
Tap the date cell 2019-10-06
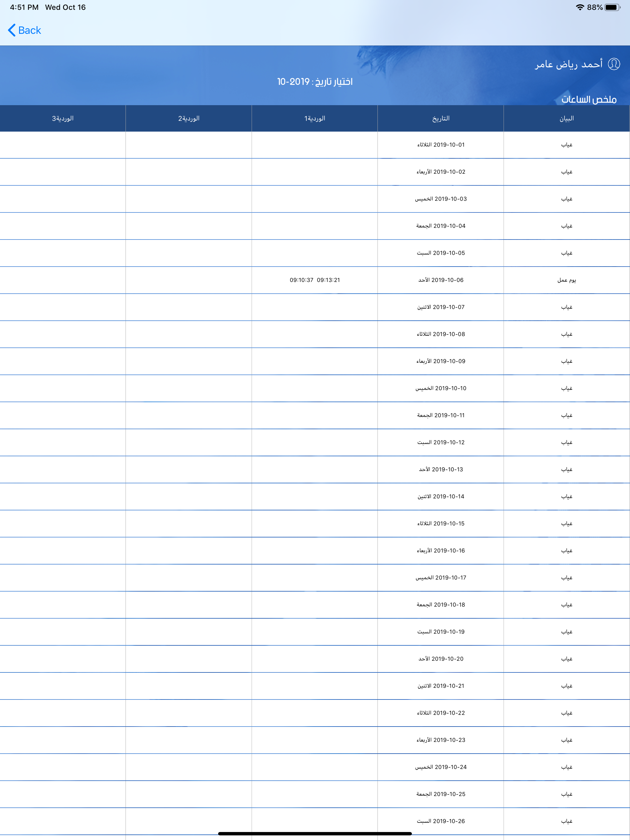tap(441, 280)
